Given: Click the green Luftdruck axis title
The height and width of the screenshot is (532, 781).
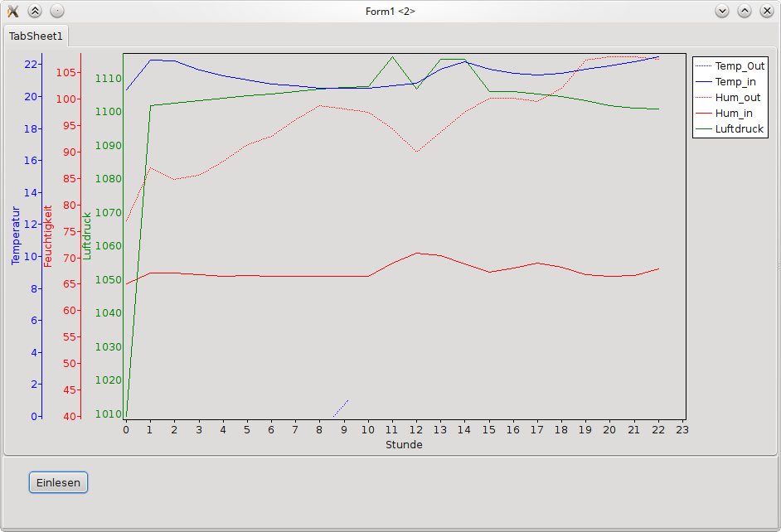Looking at the screenshot, I should click(87, 236).
